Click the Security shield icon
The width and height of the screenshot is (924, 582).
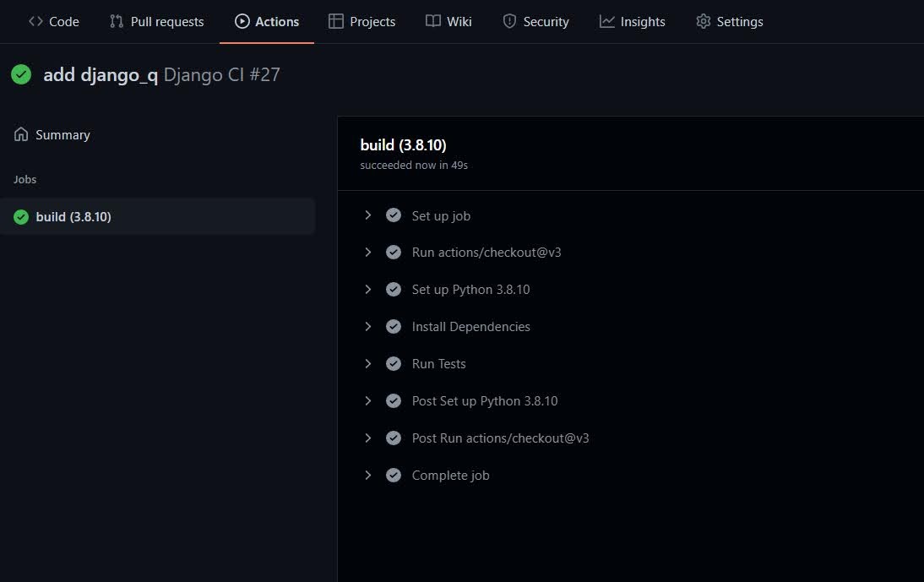click(510, 21)
